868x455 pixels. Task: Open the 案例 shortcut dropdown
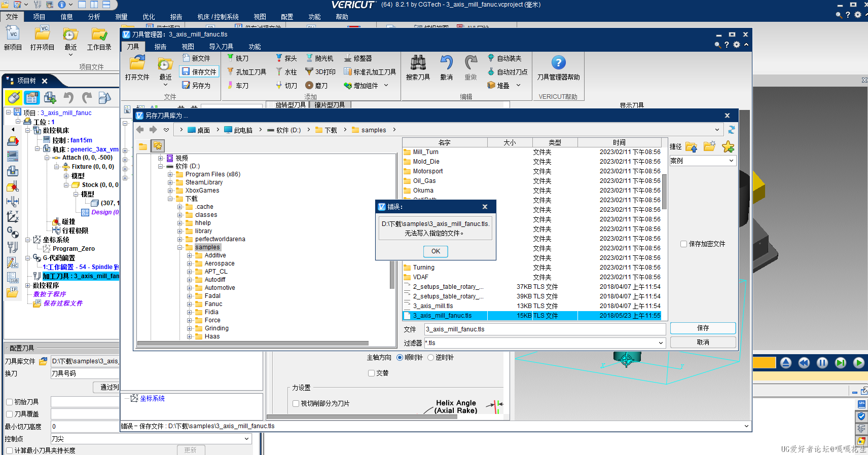click(731, 161)
